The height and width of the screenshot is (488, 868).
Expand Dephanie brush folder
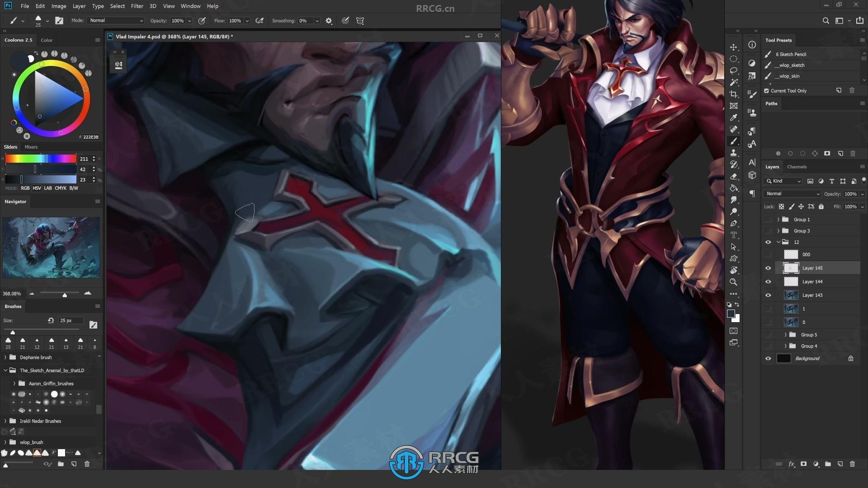(5, 357)
